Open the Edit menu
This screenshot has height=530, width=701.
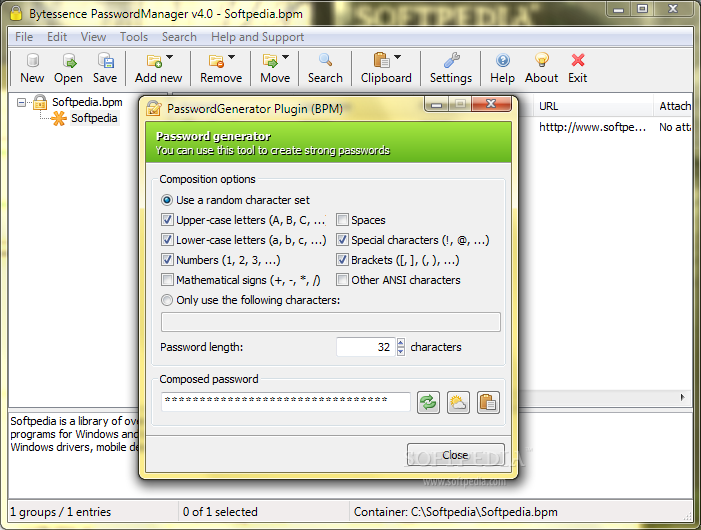(57, 37)
